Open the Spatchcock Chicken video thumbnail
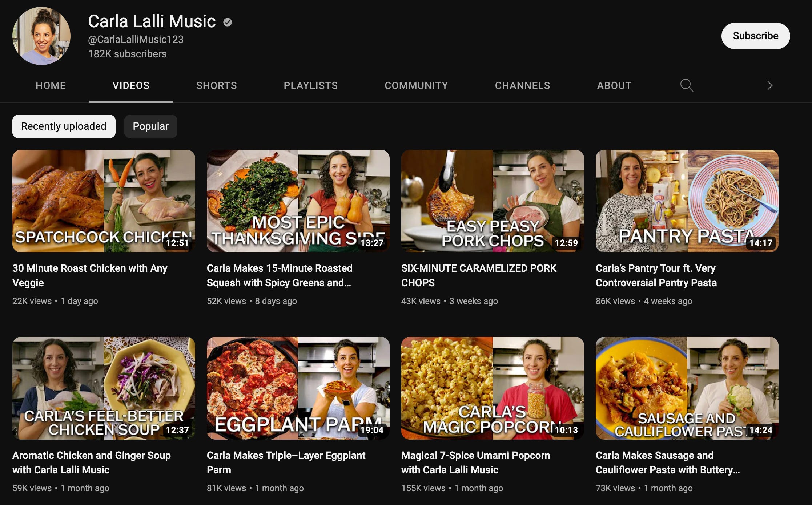 coord(104,201)
